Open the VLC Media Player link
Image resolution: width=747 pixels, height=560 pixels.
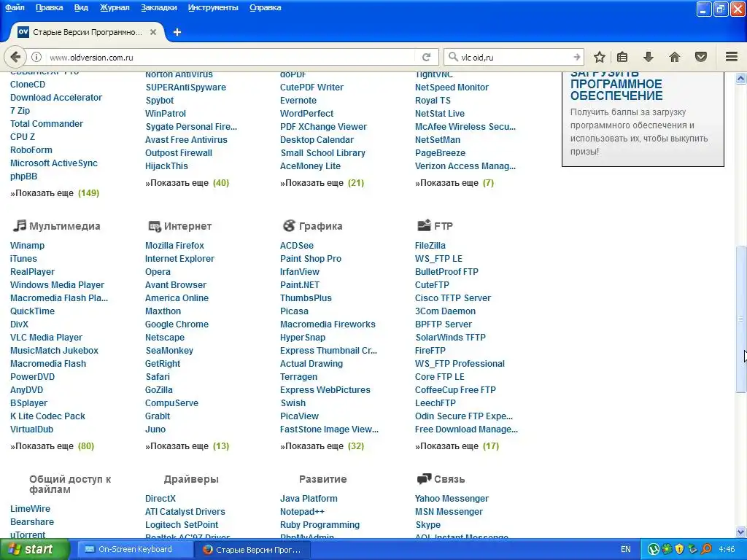46,337
